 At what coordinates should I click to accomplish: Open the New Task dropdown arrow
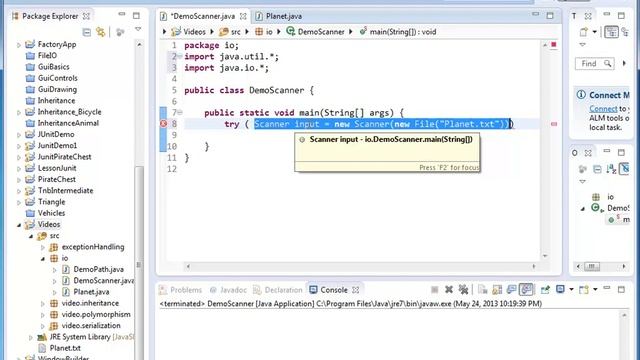click(x=594, y=32)
